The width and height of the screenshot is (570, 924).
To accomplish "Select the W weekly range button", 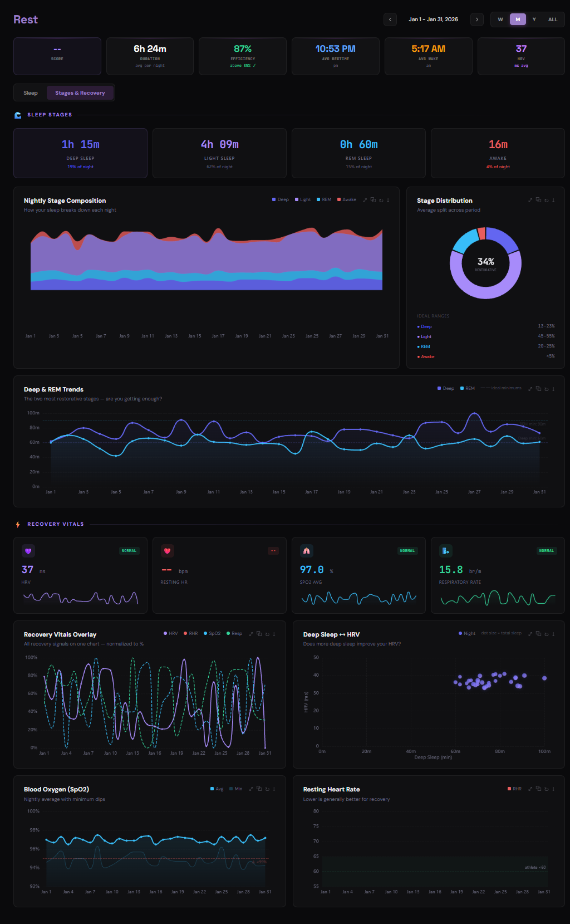I will pos(500,19).
